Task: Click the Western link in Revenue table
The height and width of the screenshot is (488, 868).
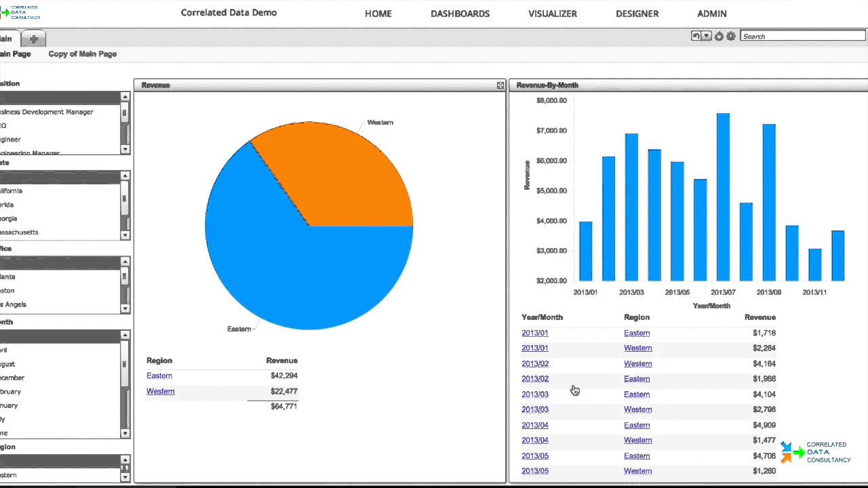Action: [161, 391]
